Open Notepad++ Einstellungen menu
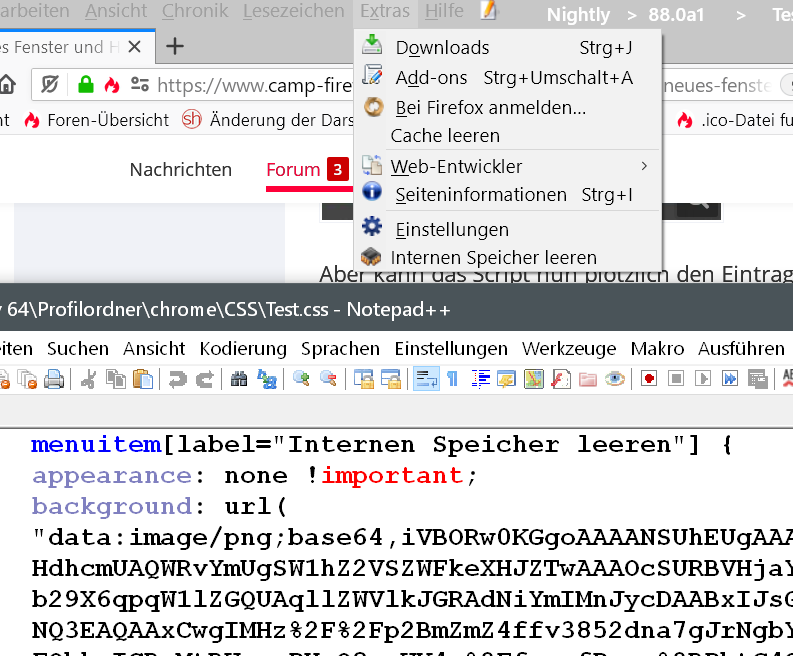This screenshot has width=793, height=656. pos(451,348)
